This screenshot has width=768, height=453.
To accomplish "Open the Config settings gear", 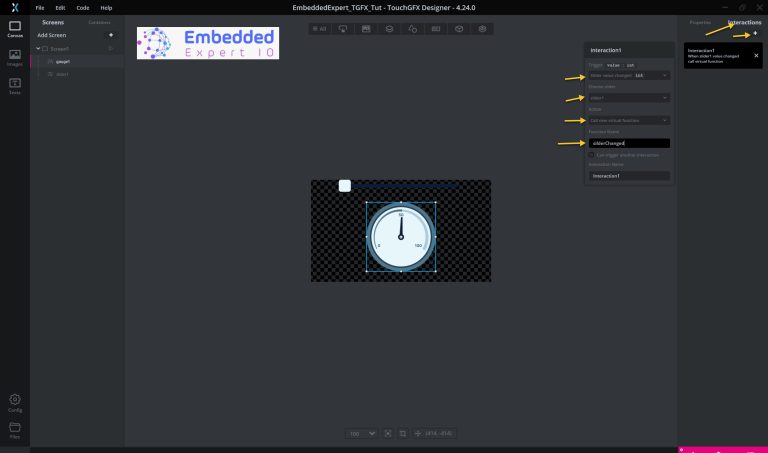I will pos(15,403).
